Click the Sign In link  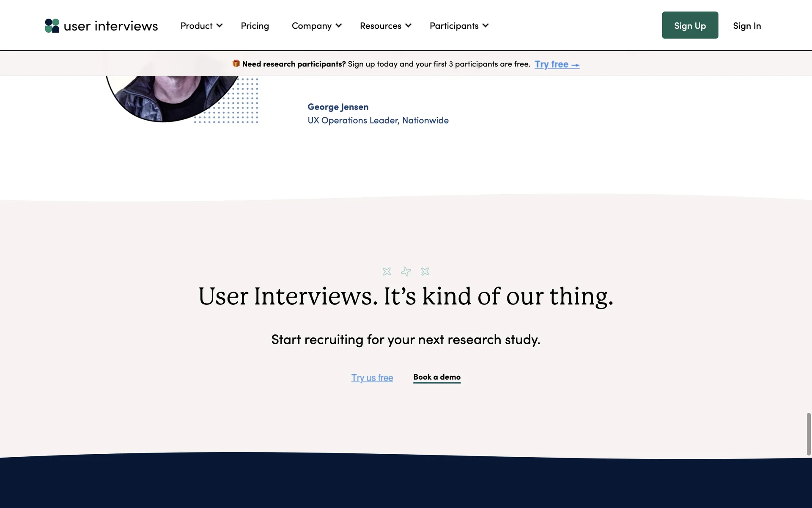point(747,26)
